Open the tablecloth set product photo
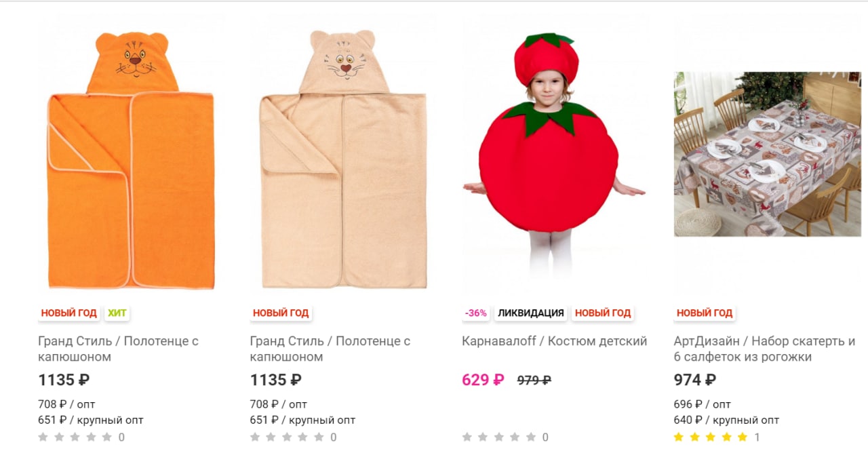868x451 pixels. pos(766,154)
